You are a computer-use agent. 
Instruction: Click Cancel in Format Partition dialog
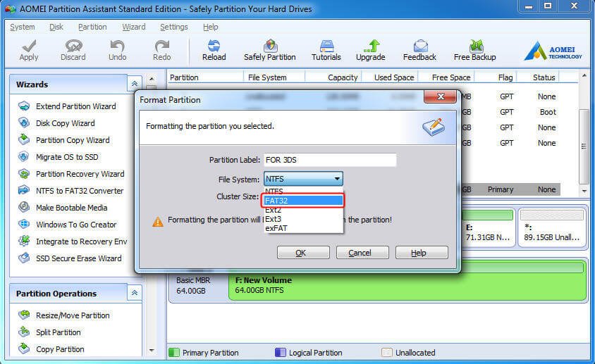[362, 253]
